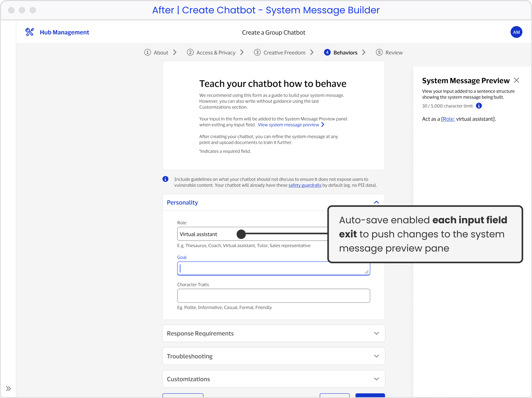Expand the collapsed left sidebar chevrons

pos(8,388)
